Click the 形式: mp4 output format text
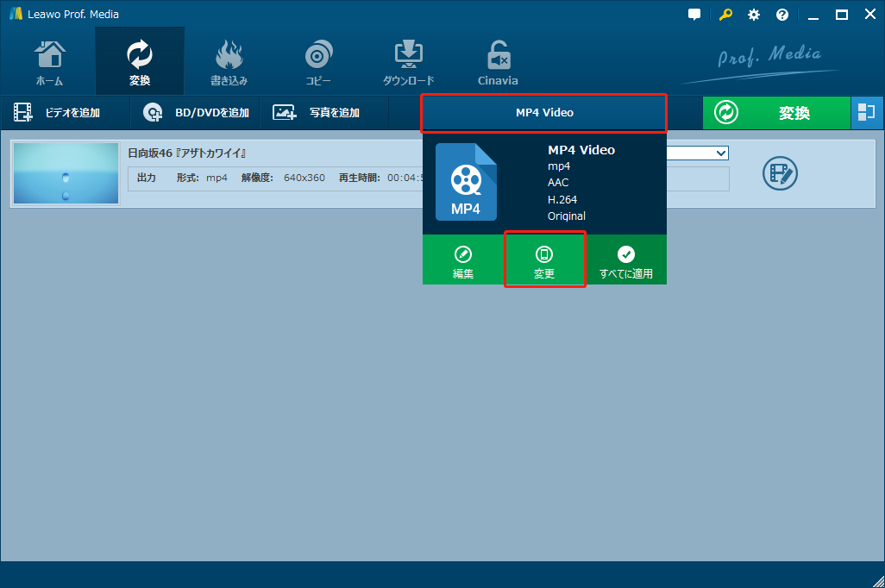Image resolution: width=885 pixels, height=588 pixels. (x=202, y=178)
